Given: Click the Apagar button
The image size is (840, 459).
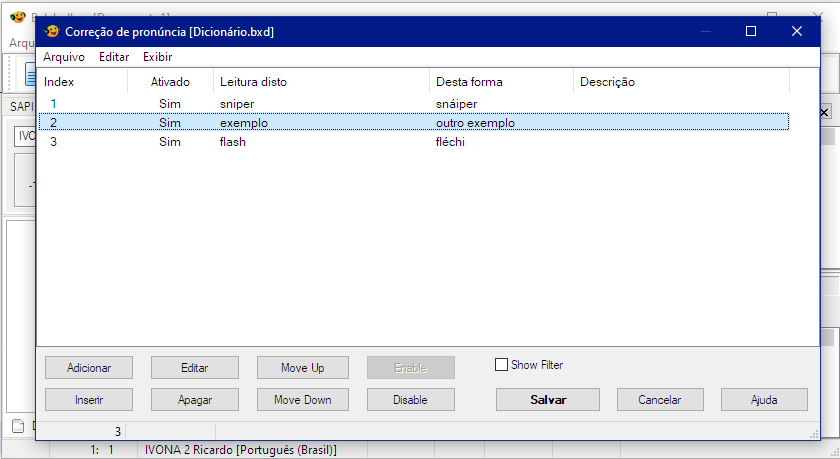Looking at the screenshot, I should [195, 400].
